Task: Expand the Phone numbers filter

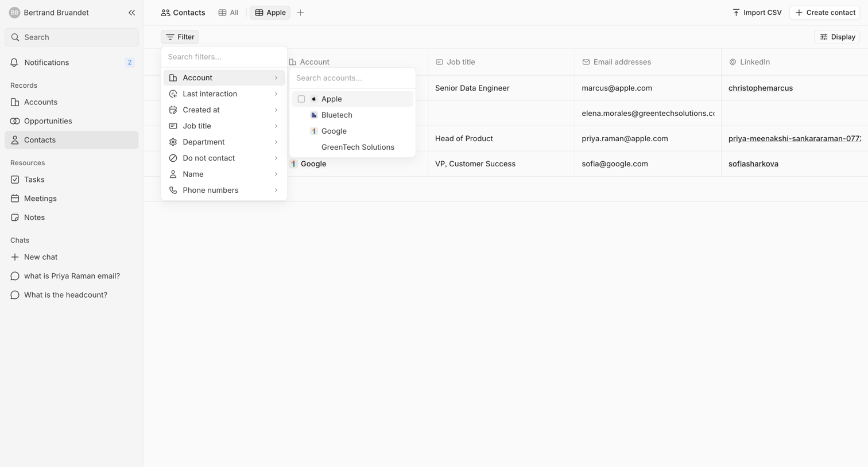Action: click(224, 190)
